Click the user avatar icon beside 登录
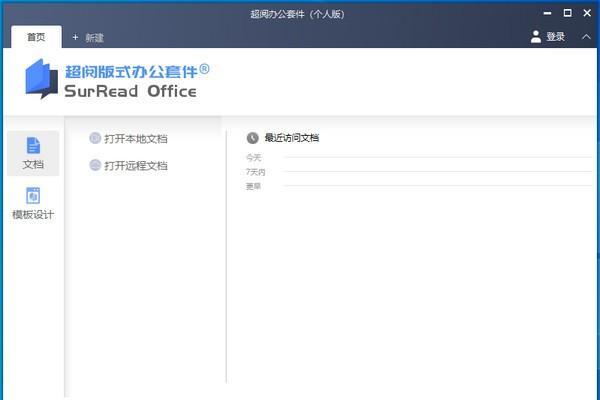This screenshot has height=400, width=600. click(535, 37)
